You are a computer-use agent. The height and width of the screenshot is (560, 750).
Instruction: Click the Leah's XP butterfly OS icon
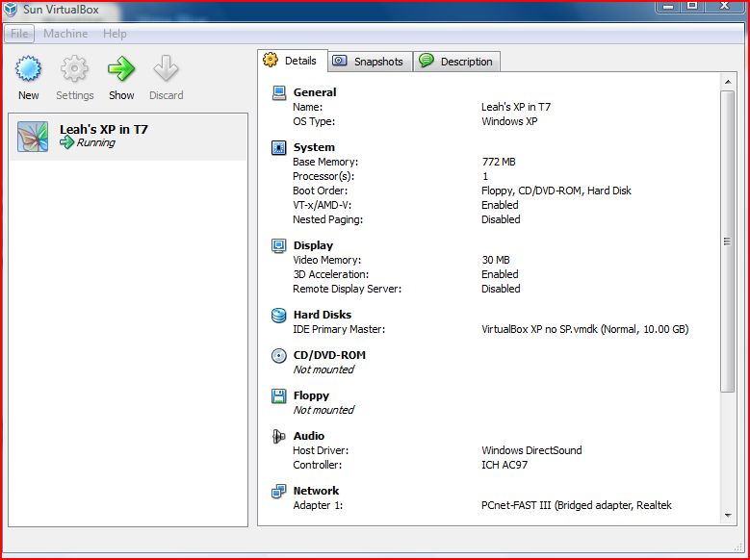[33, 137]
